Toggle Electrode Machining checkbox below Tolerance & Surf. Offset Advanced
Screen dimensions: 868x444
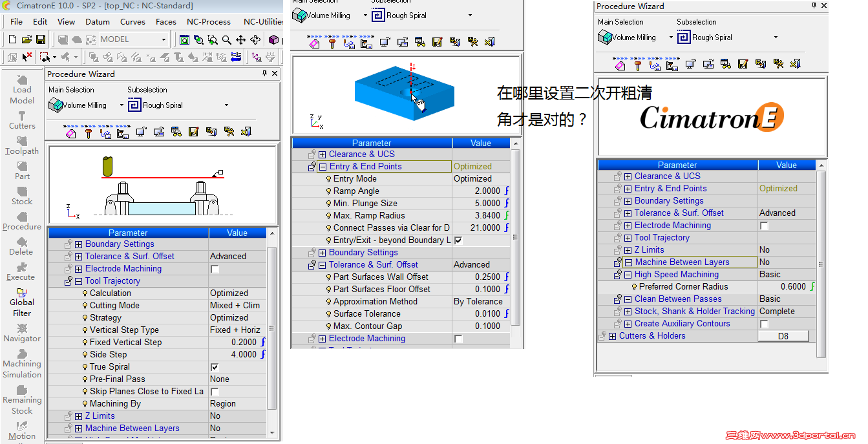click(x=215, y=269)
